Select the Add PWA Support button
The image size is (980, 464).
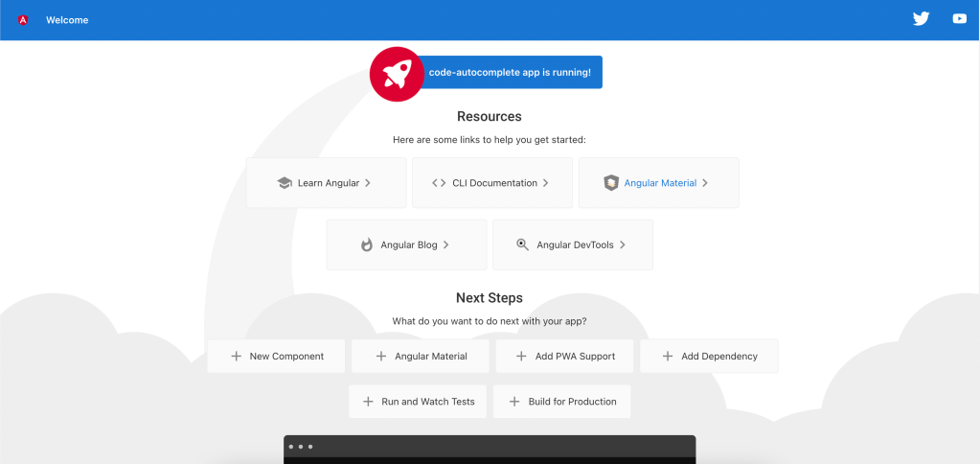(x=564, y=356)
